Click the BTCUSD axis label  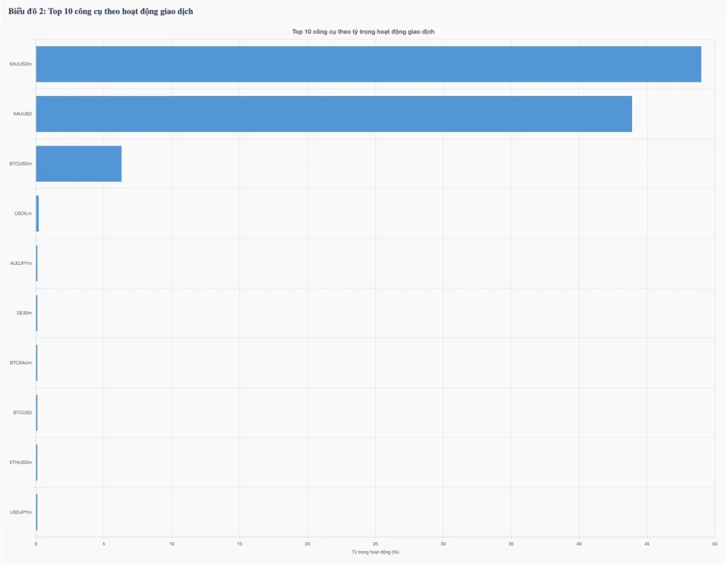coord(22,412)
